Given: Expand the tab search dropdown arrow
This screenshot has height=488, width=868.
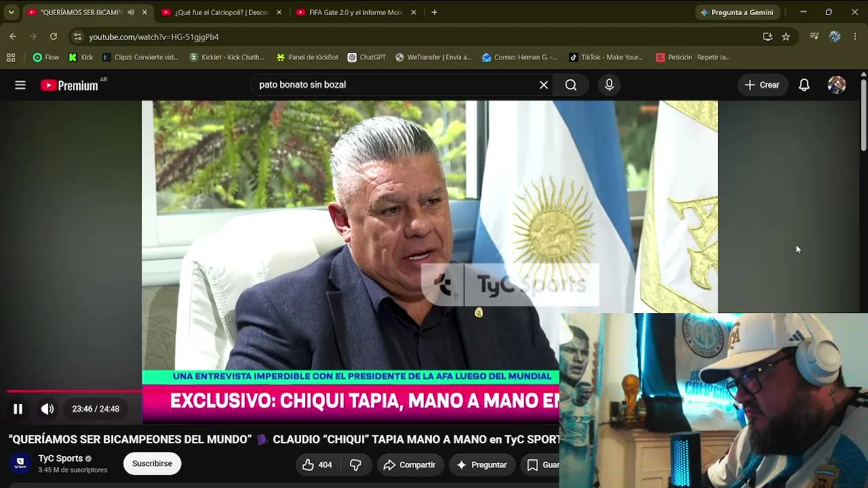Looking at the screenshot, I should point(11,12).
